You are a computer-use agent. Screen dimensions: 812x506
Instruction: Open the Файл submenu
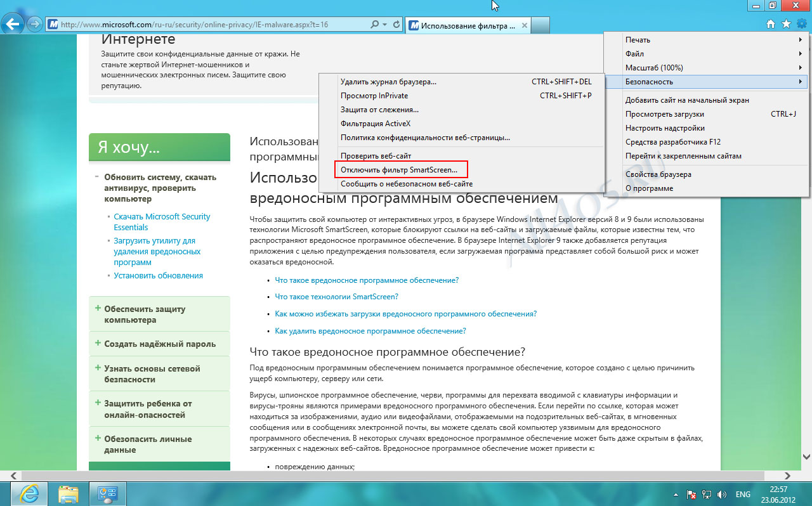tap(707, 53)
